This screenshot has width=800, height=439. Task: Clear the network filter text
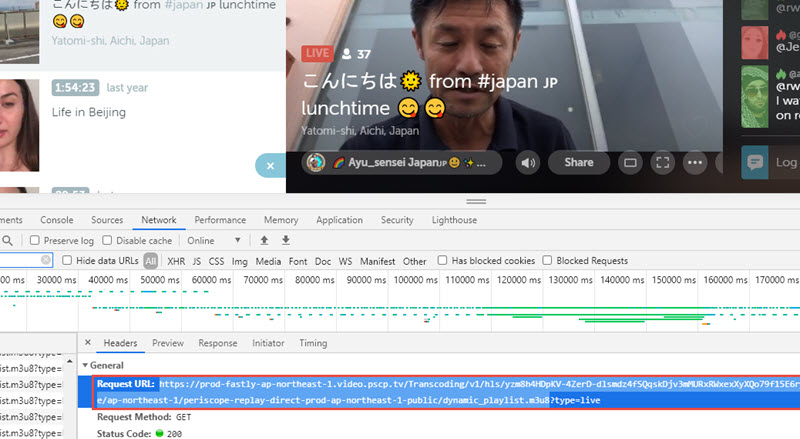click(x=45, y=260)
